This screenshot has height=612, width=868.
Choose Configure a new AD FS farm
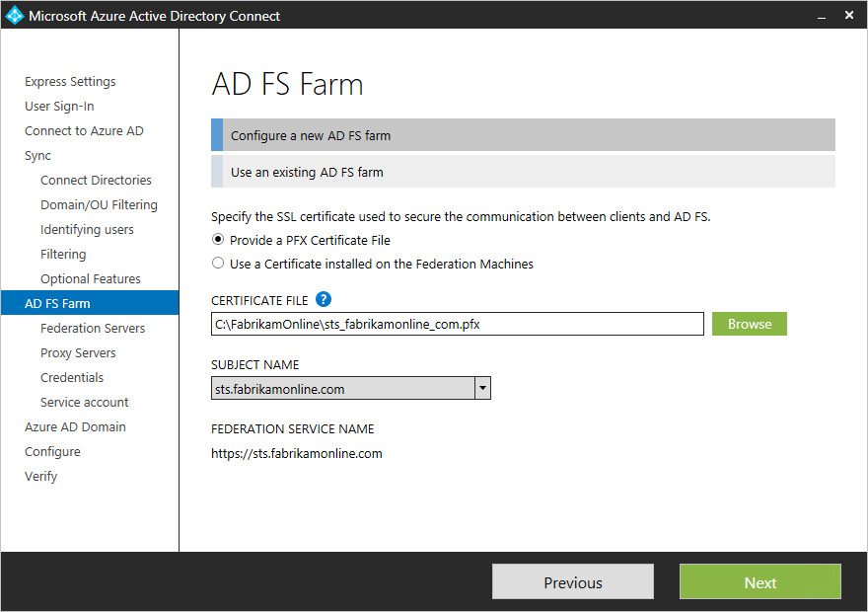[x=523, y=135]
